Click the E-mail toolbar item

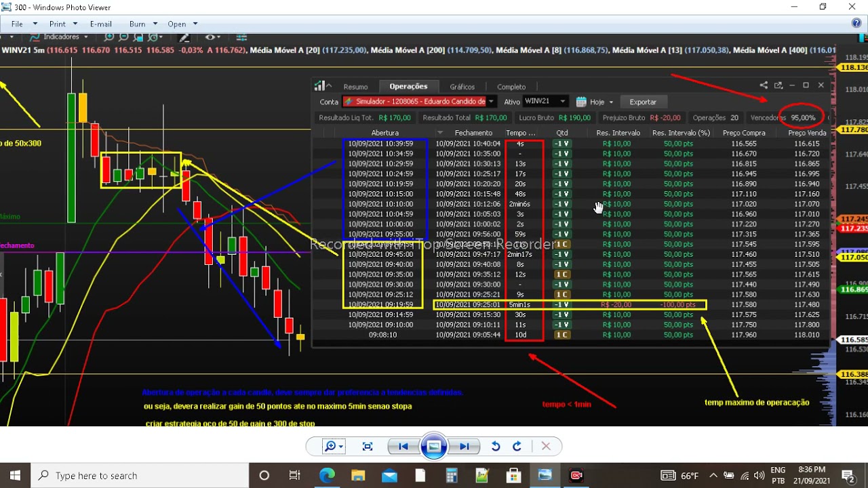(101, 24)
